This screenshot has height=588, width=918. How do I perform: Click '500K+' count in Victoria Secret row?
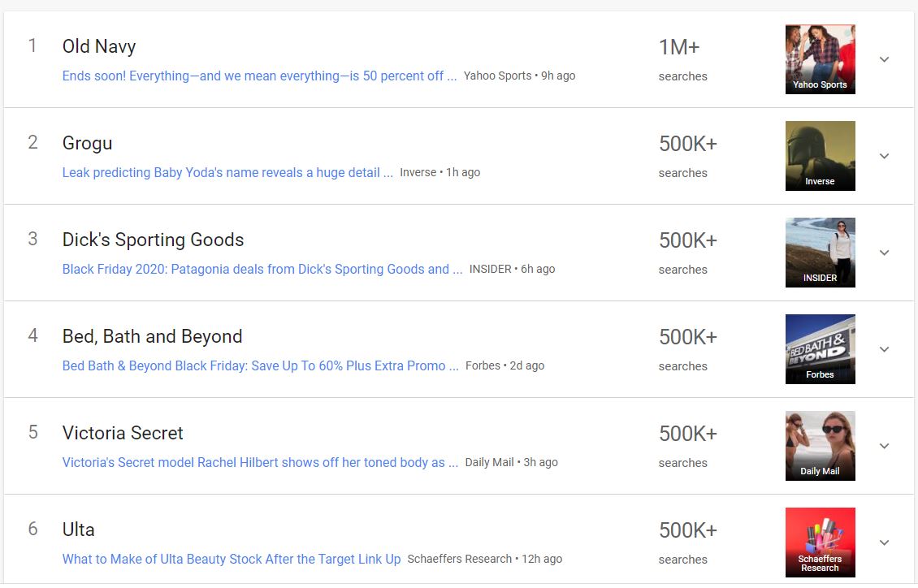(x=688, y=434)
